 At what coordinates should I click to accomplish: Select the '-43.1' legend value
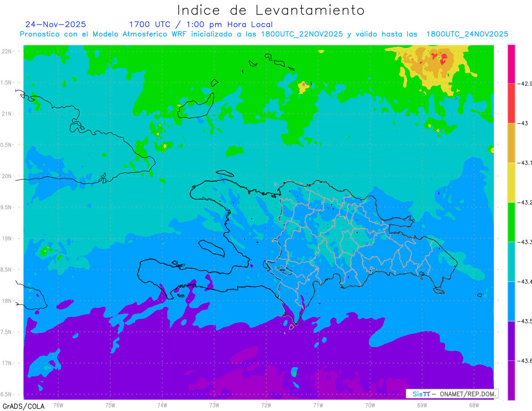coord(525,163)
